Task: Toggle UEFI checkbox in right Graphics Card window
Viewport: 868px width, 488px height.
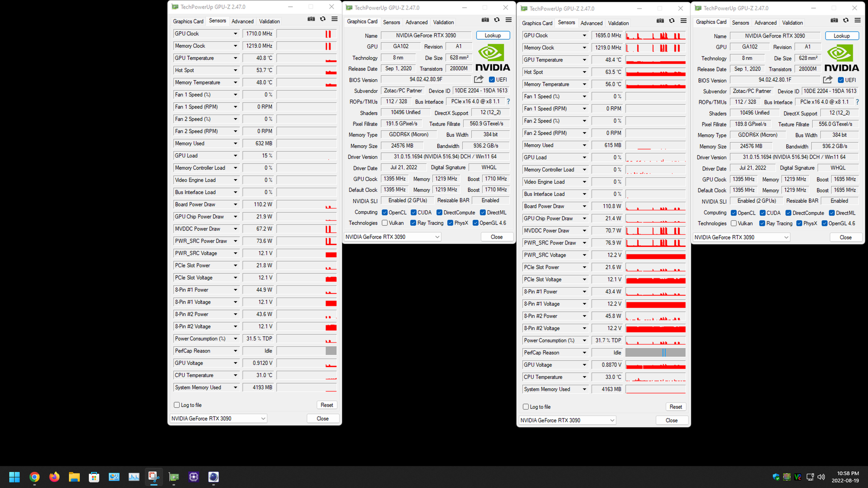Action: point(840,80)
